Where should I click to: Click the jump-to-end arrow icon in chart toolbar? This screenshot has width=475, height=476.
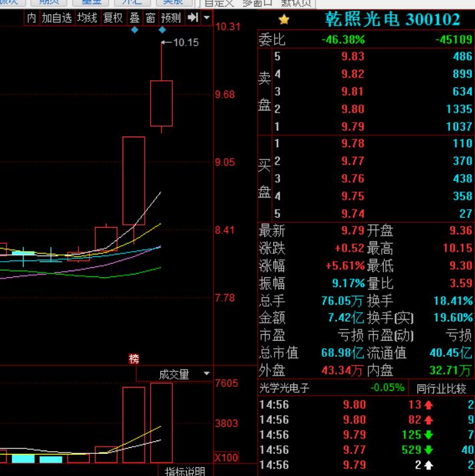coord(193,17)
